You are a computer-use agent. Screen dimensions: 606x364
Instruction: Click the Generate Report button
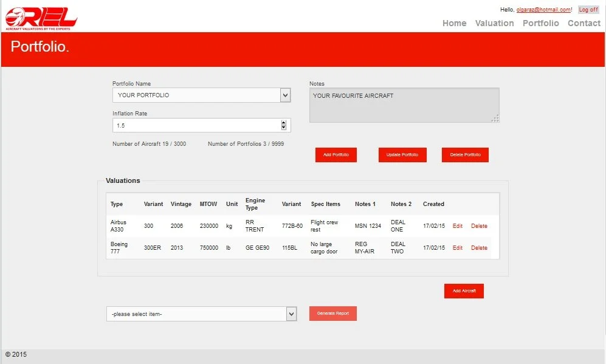332,314
